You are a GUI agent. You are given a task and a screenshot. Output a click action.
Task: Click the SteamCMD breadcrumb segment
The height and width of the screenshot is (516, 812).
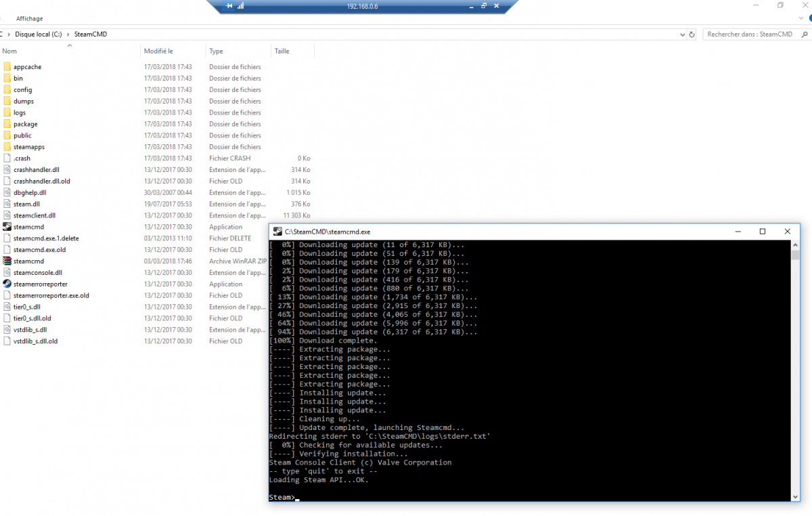(91, 34)
